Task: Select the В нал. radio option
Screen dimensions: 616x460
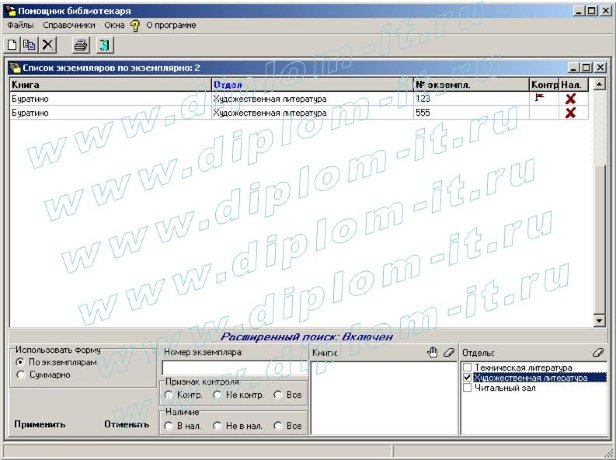Action: click(168, 425)
